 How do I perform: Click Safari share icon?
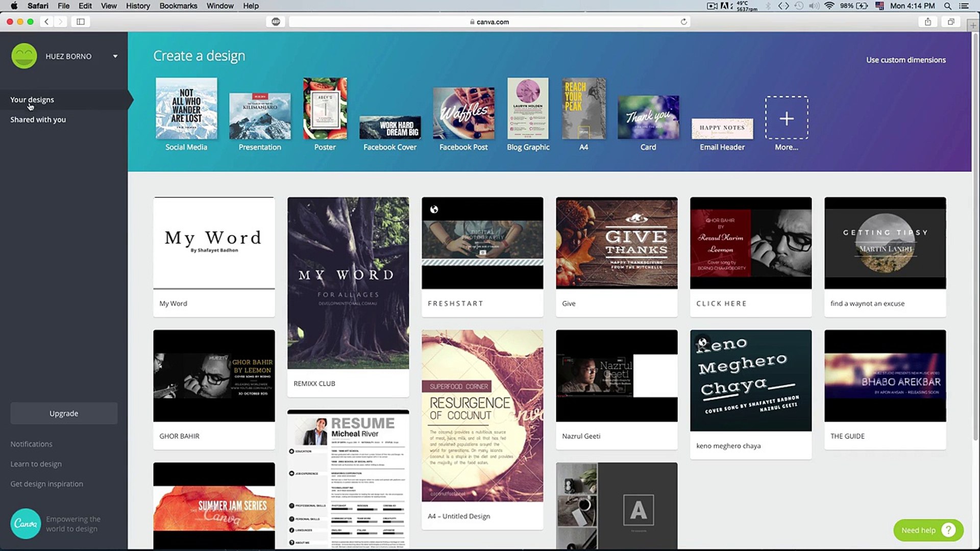coord(927,21)
